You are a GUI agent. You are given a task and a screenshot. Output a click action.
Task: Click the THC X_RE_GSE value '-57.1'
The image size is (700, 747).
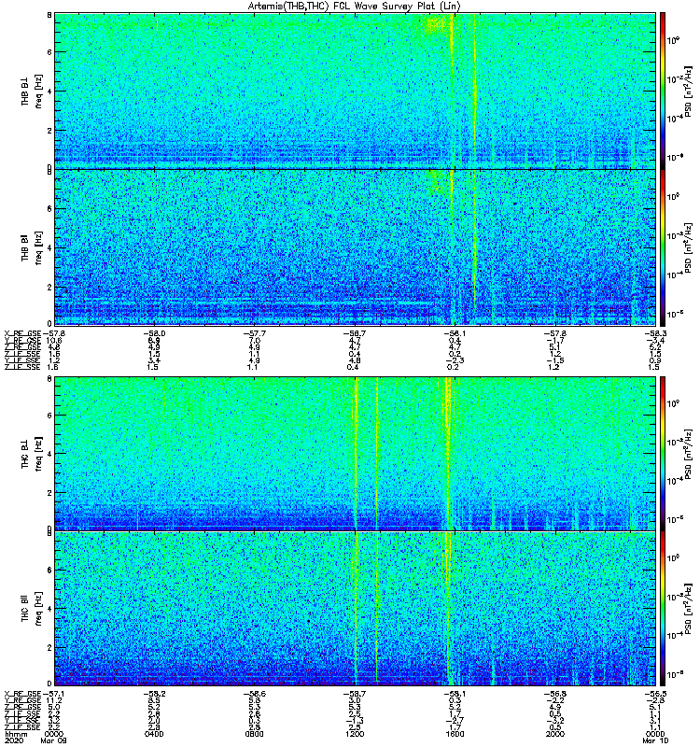point(53,694)
